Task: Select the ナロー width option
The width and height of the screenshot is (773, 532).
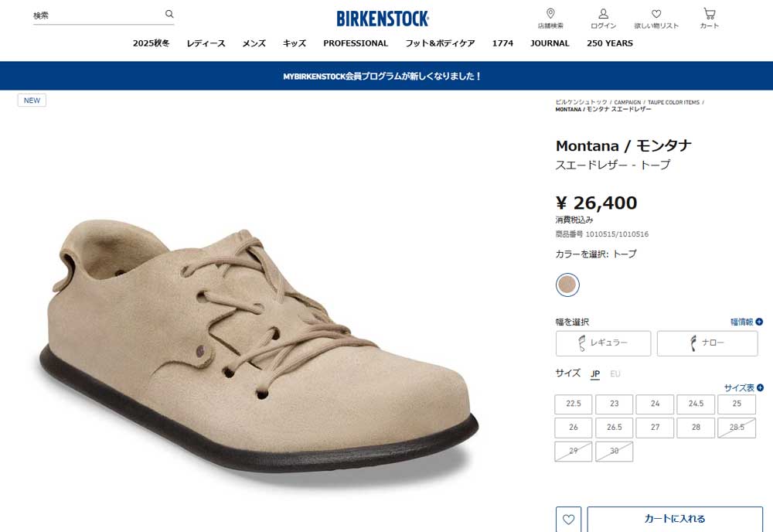Action: click(x=707, y=343)
